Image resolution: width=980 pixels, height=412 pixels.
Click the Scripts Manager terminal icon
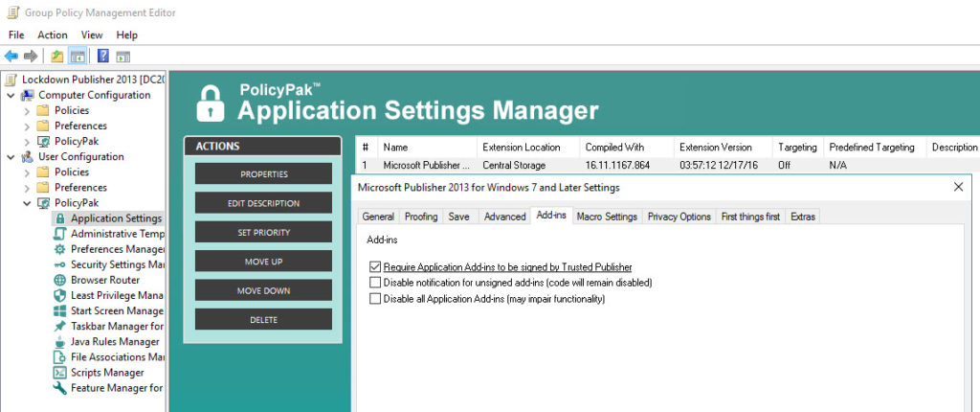60,373
